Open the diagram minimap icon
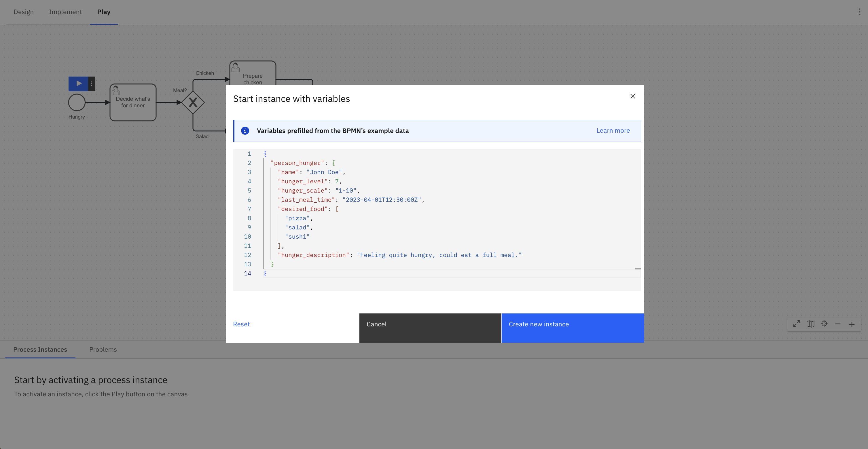Viewport: 868px width, 449px height. [810, 324]
